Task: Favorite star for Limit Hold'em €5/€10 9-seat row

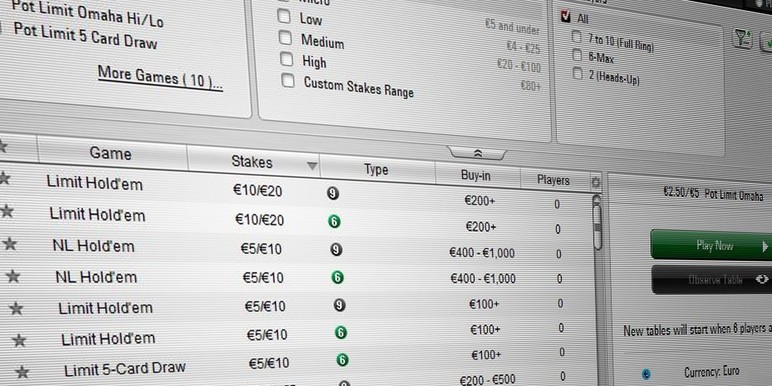Action: coord(16,308)
